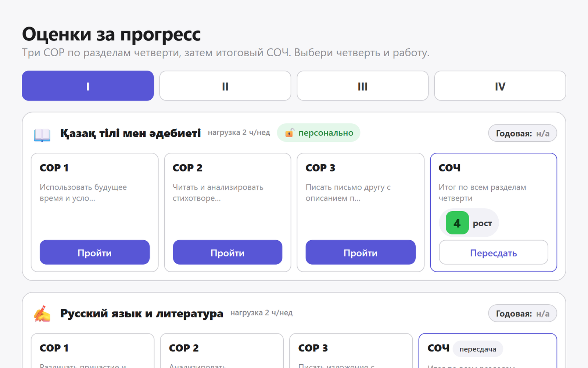This screenshot has height=368, width=588.
Task: Retake СОЧ with the Пересдать button
Action: [x=494, y=252]
